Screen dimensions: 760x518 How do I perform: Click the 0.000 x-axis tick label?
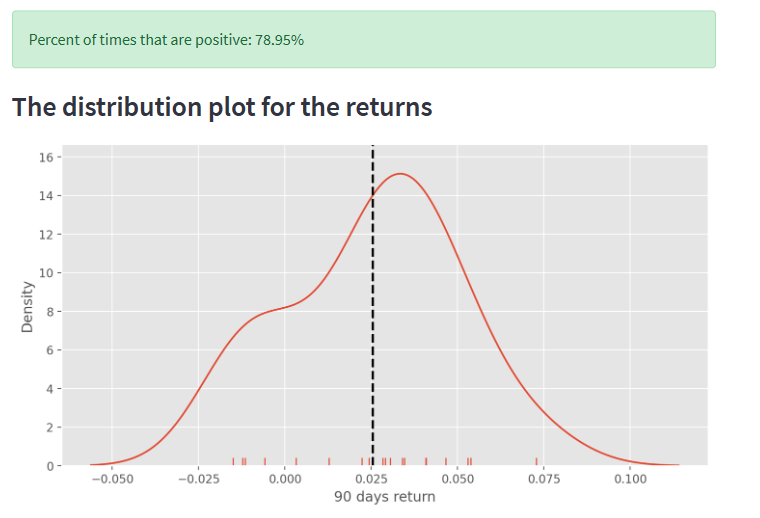(285, 479)
